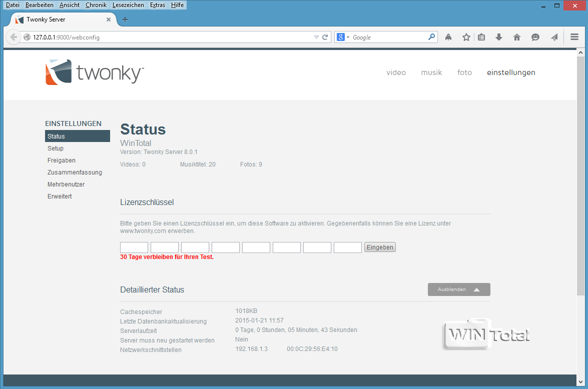Focus the fourth license key field
This screenshot has height=389, width=588.
tap(226, 247)
